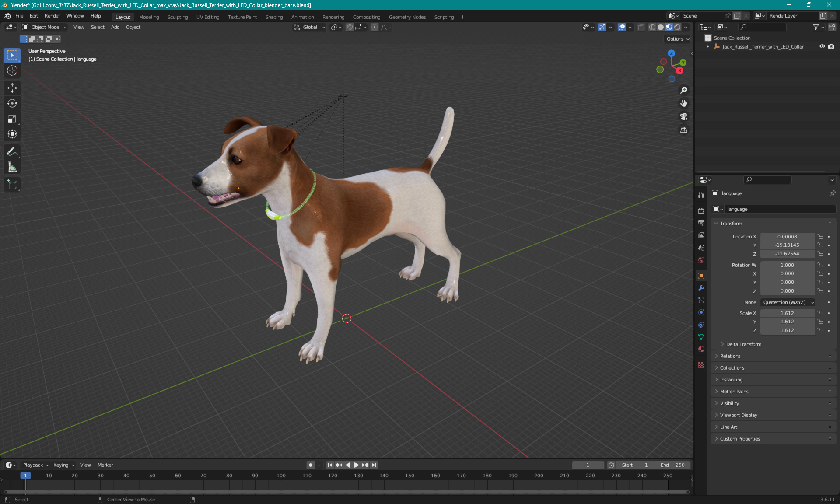
Task: Open the Render menu
Action: click(52, 16)
